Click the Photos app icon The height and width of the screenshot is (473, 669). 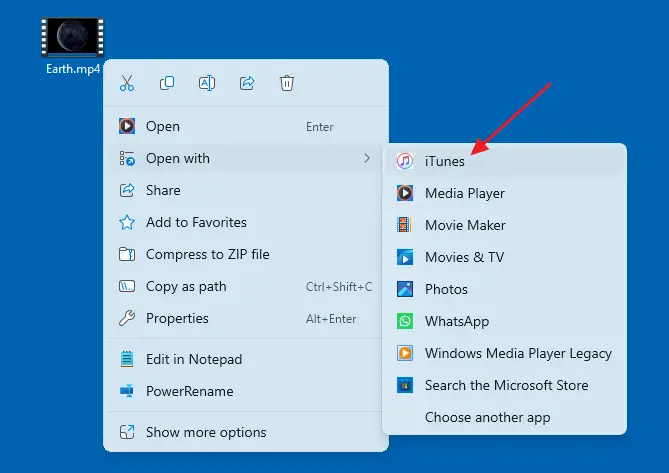(404, 289)
